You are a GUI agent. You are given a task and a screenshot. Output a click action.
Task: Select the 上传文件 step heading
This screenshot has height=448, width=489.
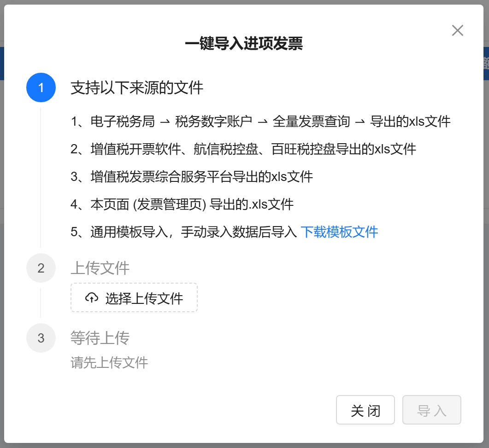(x=100, y=268)
